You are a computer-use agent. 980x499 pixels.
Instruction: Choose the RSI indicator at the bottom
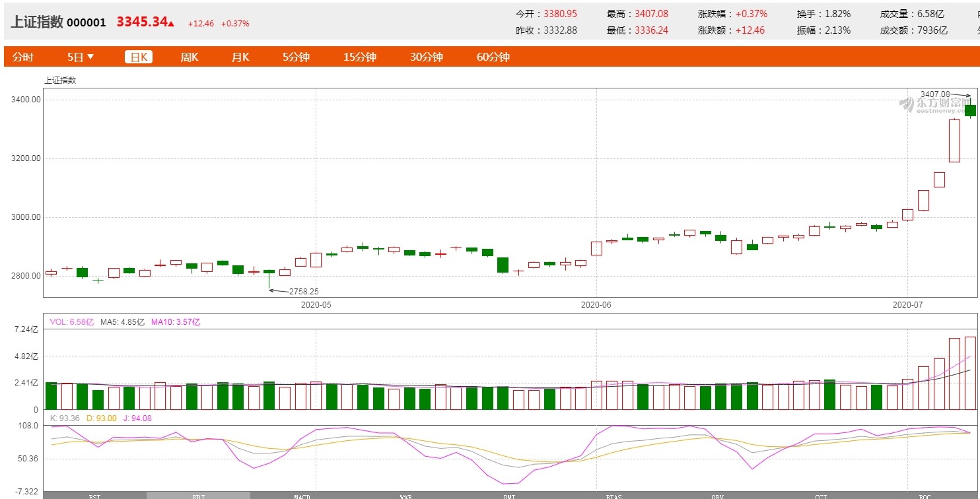click(x=95, y=495)
